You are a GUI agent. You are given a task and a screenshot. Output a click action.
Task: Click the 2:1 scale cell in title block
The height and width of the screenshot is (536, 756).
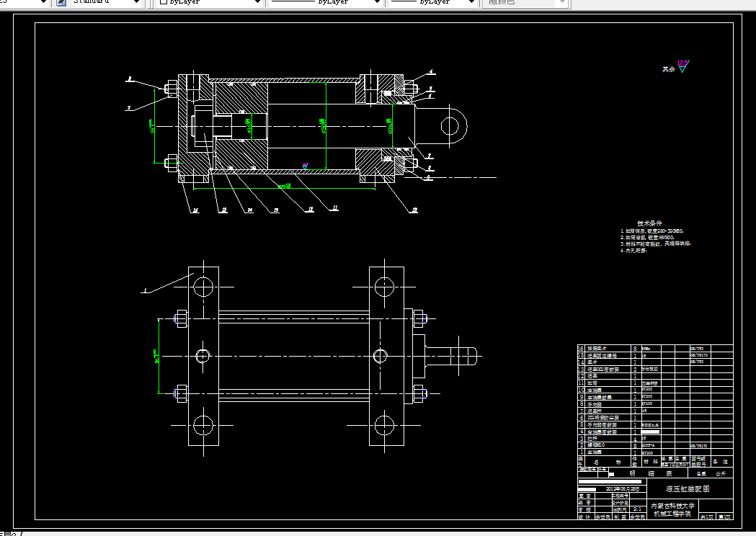pyautogui.click(x=637, y=509)
